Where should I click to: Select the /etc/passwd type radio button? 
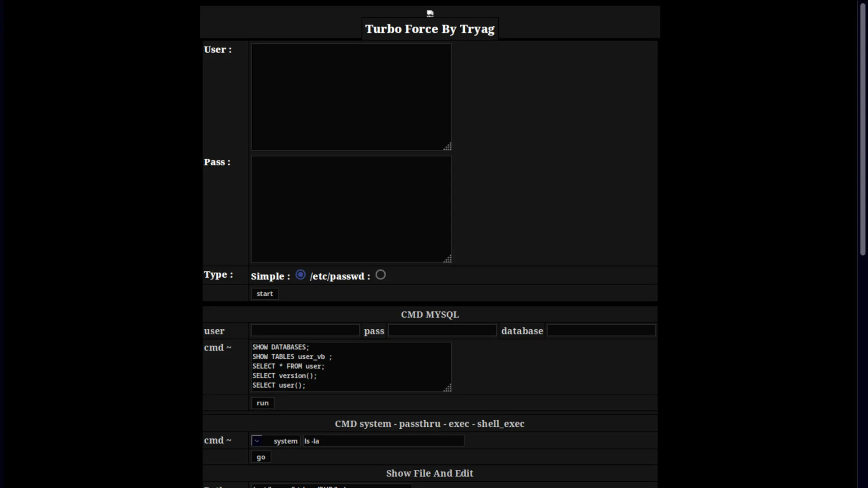(381, 275)
